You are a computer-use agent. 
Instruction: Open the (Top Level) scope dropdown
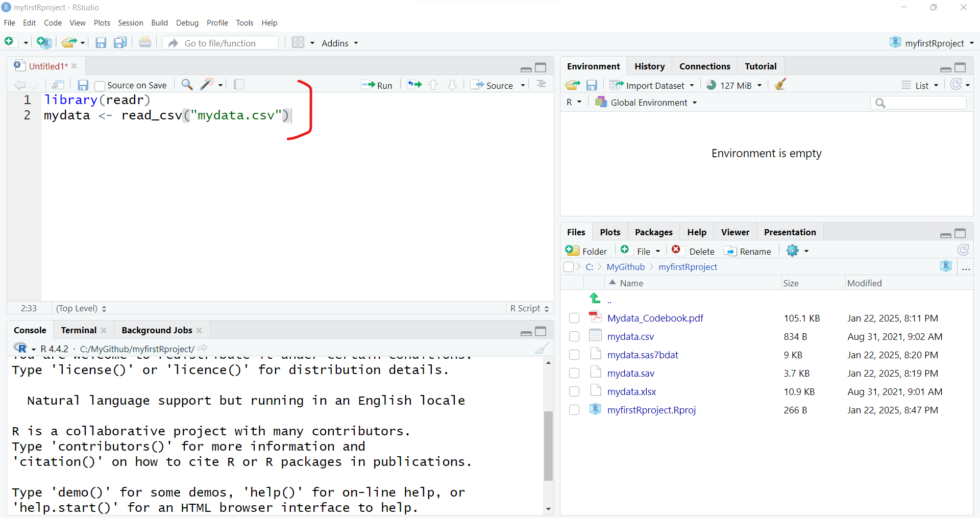(81, 308)
